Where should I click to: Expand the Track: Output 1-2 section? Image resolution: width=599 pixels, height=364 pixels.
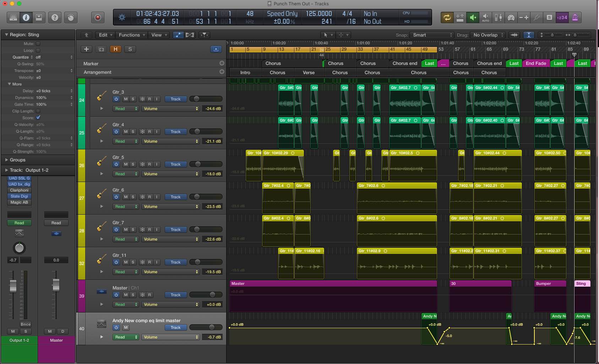(6, 170)
